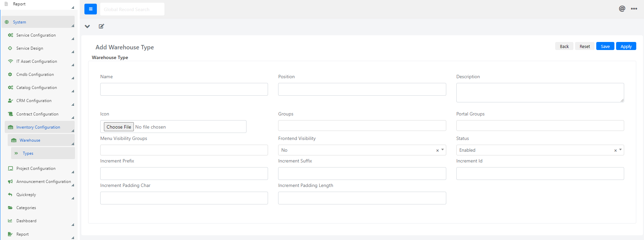Click the Service Design crosshair icon
The height and width of the screenshot is (240, 644).
coord(10,48)
